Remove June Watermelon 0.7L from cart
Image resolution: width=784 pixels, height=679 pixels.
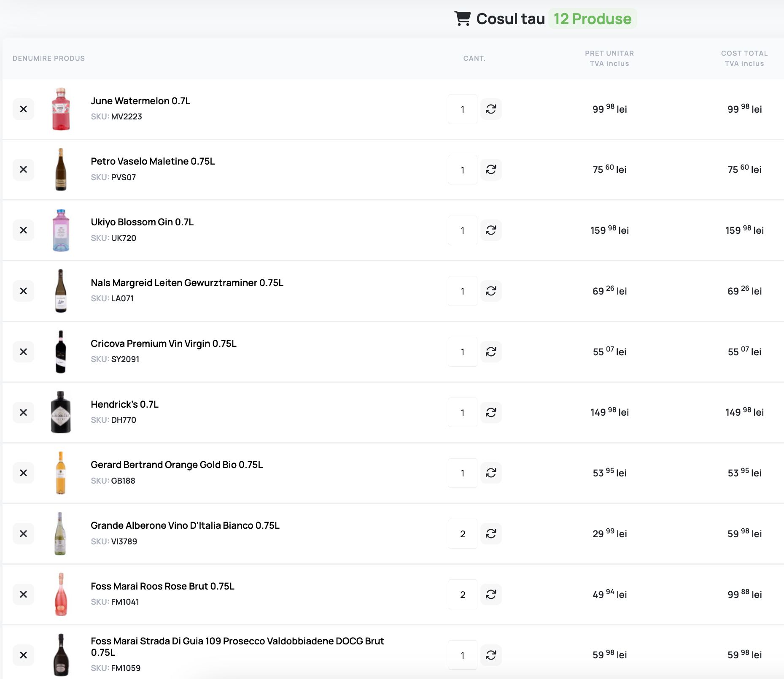[24, 109]
